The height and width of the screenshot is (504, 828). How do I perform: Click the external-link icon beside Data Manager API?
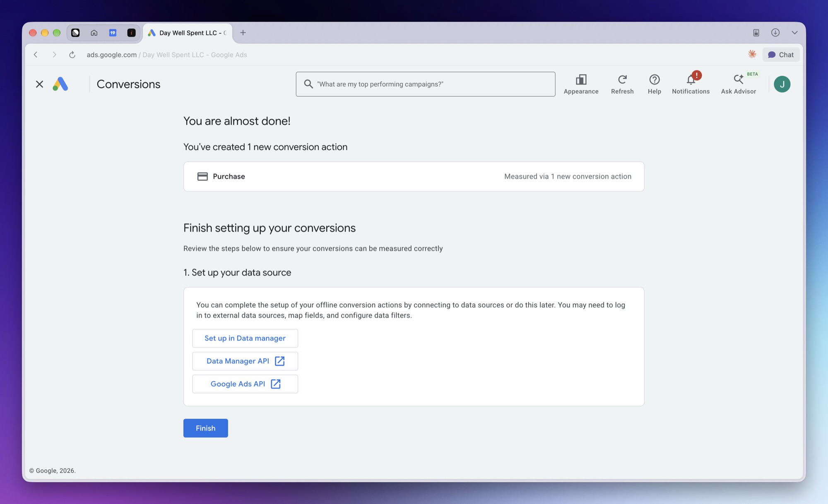click(x=280, y=361)
